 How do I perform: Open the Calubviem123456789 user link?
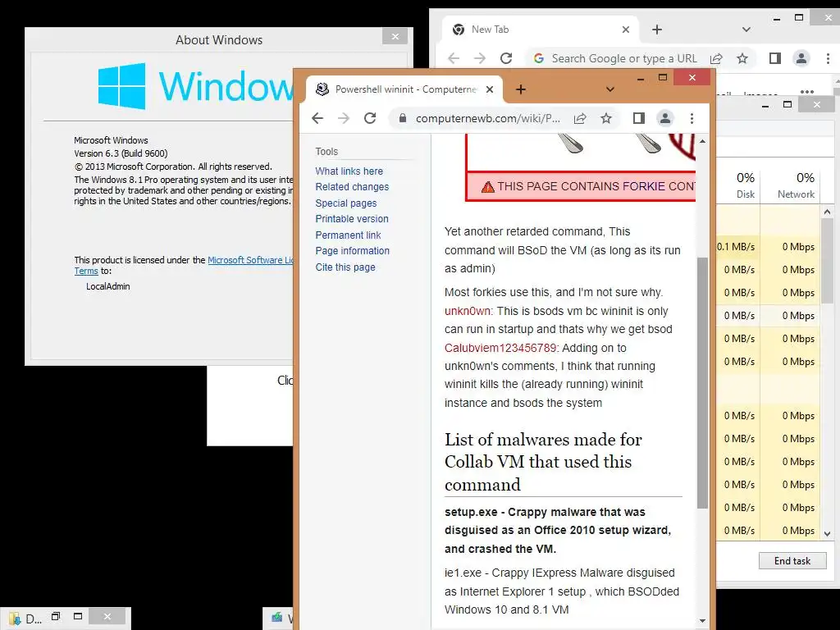pyautogui.click(x=500, y=348)
